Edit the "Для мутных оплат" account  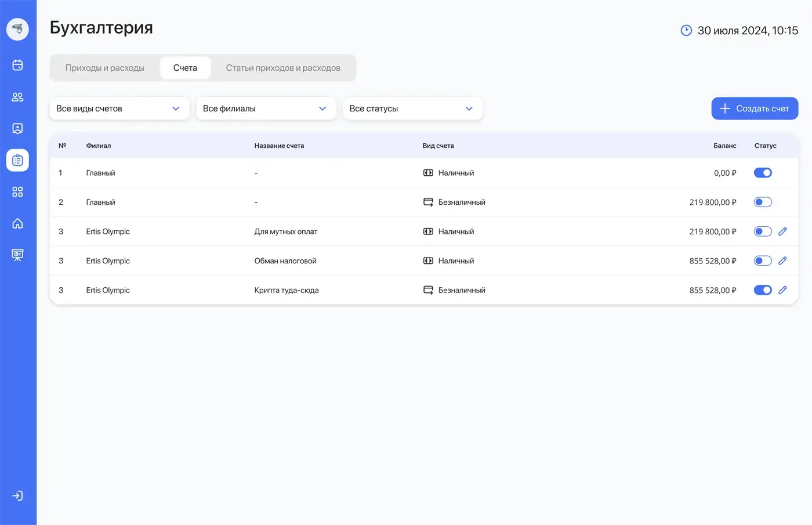point(782,231)
